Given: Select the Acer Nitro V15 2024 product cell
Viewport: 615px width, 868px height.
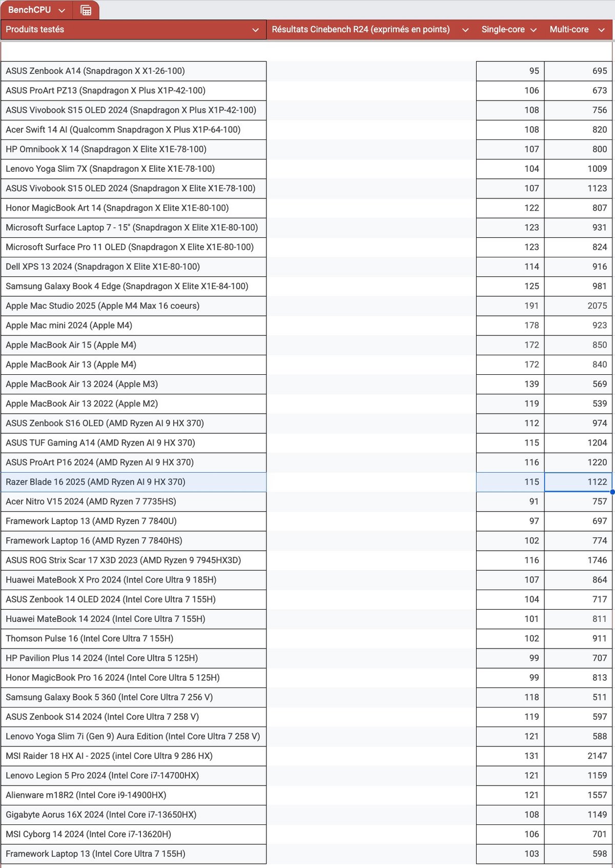Looking at the screenshot, I should 133,501.
